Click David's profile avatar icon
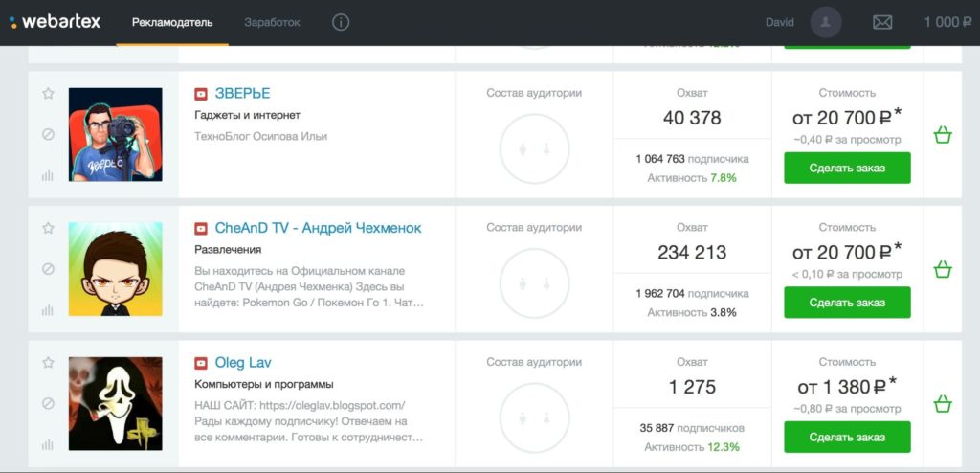This screenshot has height=473, width=980. click(826, 22)
